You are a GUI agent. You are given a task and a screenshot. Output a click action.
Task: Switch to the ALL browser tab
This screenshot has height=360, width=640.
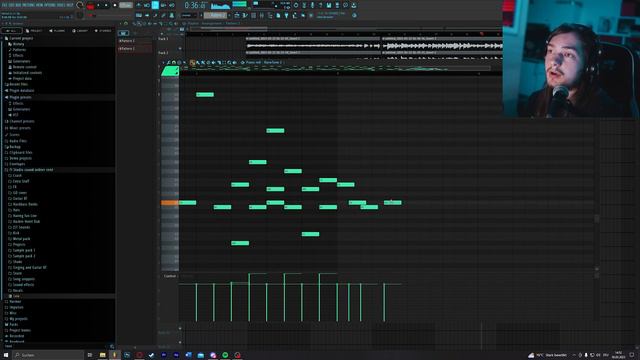tap(12, 31)
